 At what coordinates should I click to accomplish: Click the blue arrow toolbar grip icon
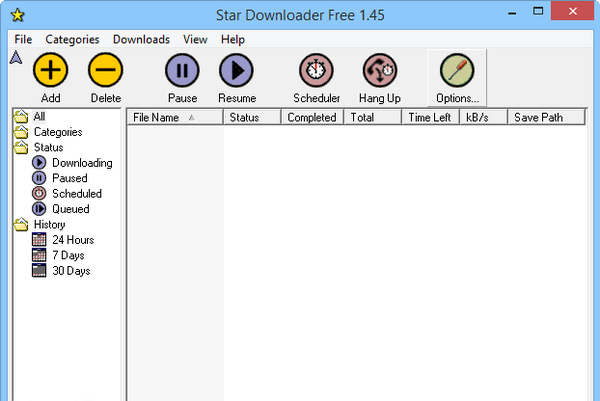tap(16, 57)
